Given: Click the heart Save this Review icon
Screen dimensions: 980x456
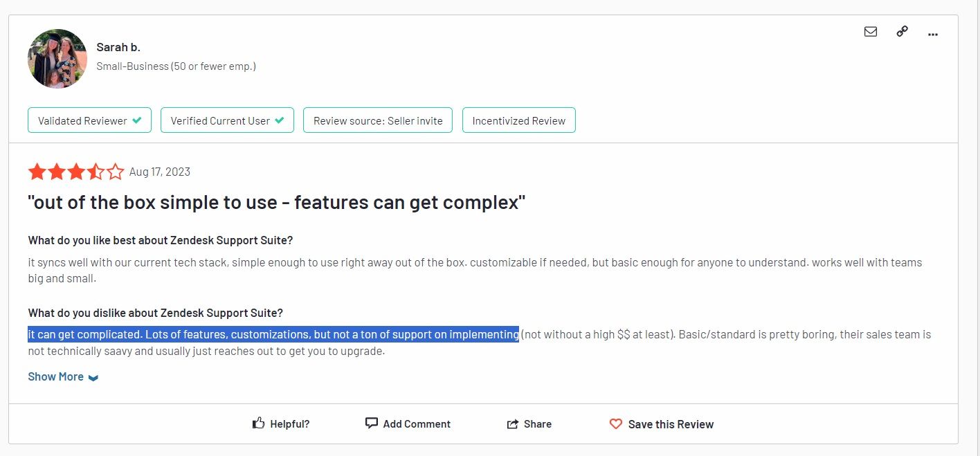Looking at the screenshot, I should [x=616, y=423].
